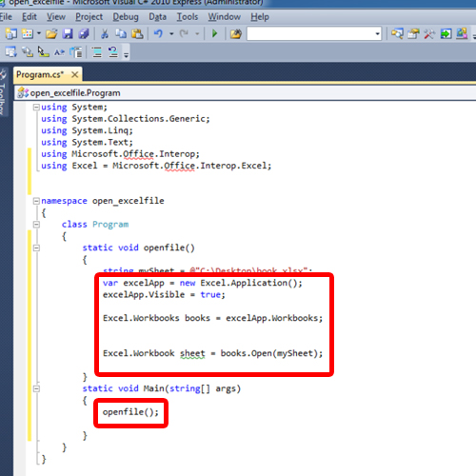
Task: Click the 'openfile();' call inside Main
Action: pyautogui.click(x=130, y=412)
